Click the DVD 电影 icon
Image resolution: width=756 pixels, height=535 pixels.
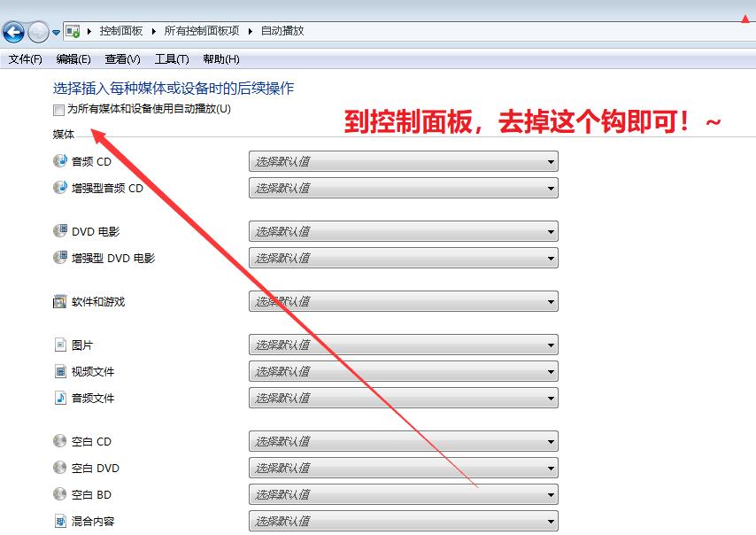[60, 231]
